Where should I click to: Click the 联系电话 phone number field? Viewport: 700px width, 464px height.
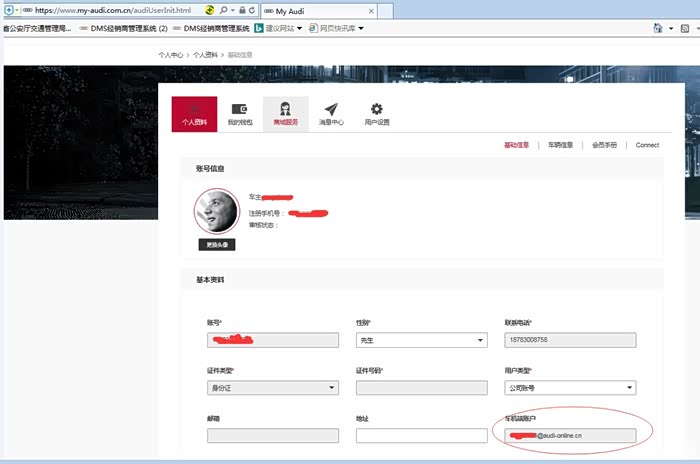click(570, 340)
